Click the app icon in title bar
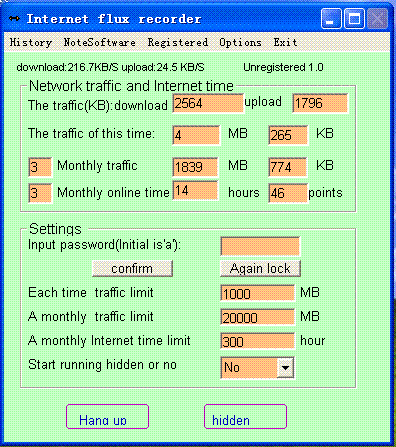The height and width of the screenshot is (447, 396). point(14,18)
